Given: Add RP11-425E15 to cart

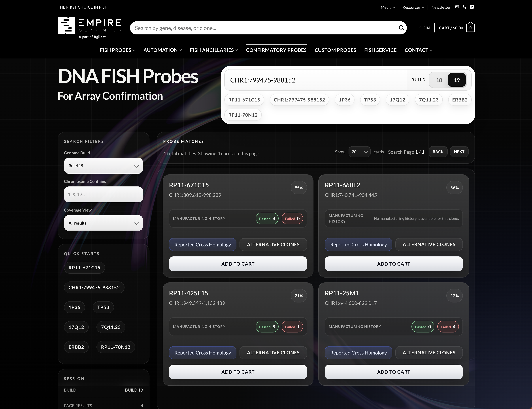Looking at the screenshot, I should 238,372.
